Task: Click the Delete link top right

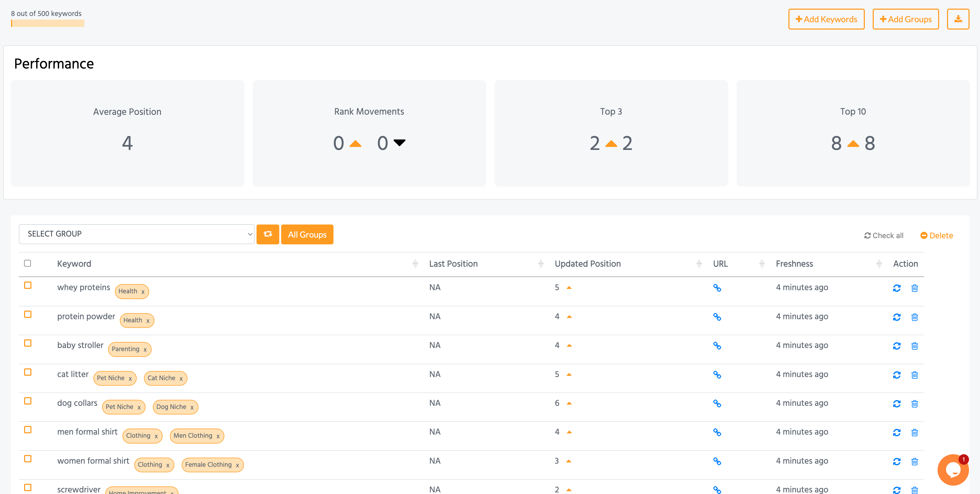Action: coord(942,235)
